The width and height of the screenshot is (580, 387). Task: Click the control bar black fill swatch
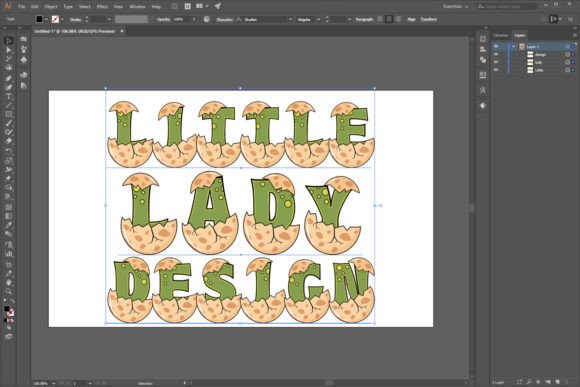(x=39, y=19)
